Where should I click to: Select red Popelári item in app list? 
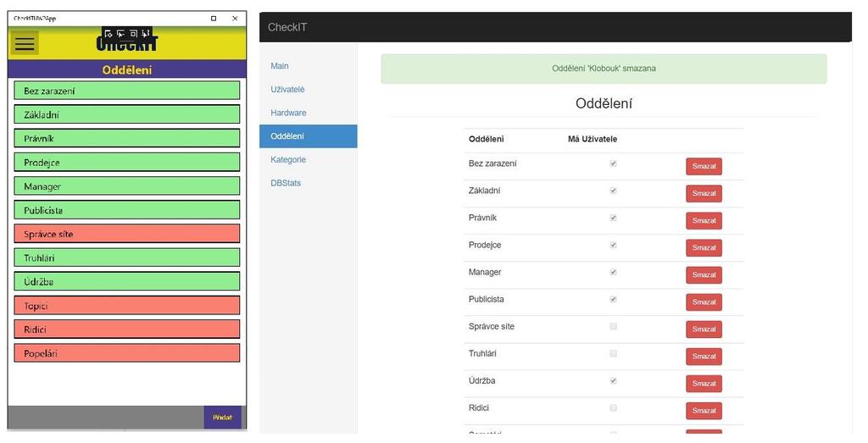point(127,353)
